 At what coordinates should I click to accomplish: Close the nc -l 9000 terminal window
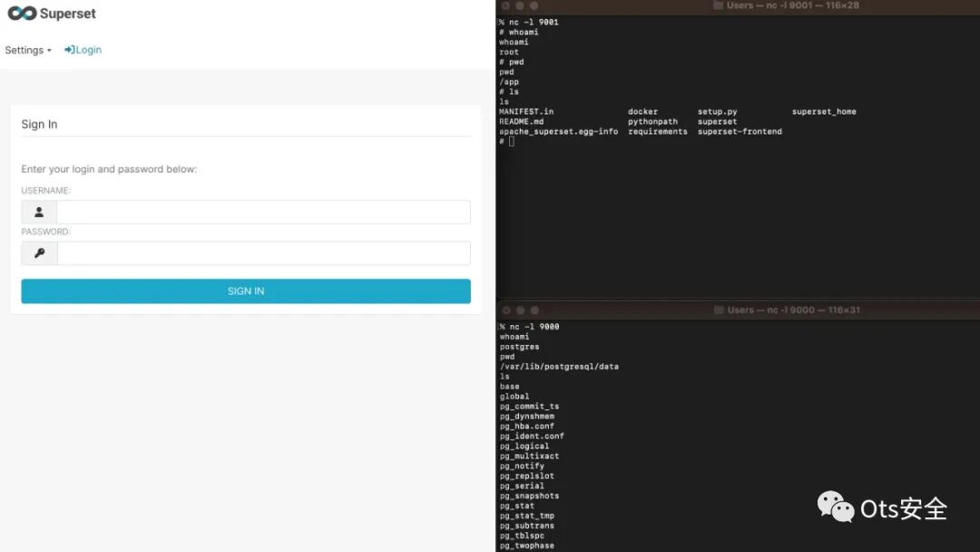click(x=506, y=310)
